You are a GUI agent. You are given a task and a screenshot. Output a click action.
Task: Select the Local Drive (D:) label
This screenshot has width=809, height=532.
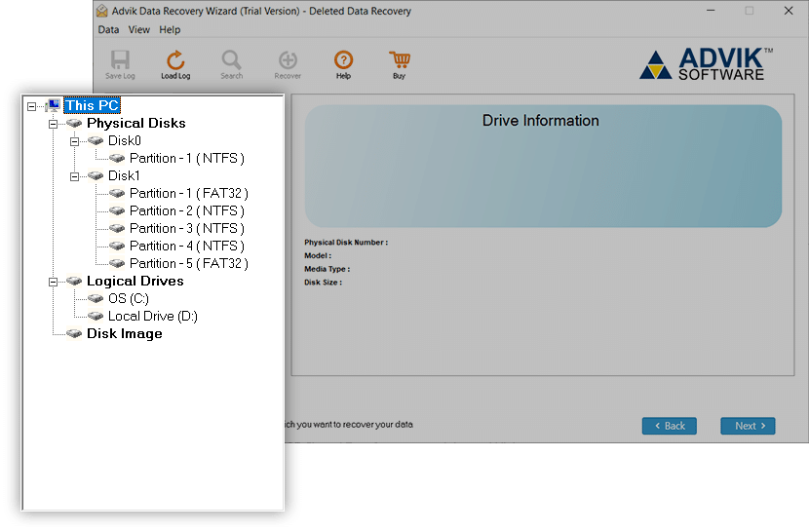coord(153,317)
